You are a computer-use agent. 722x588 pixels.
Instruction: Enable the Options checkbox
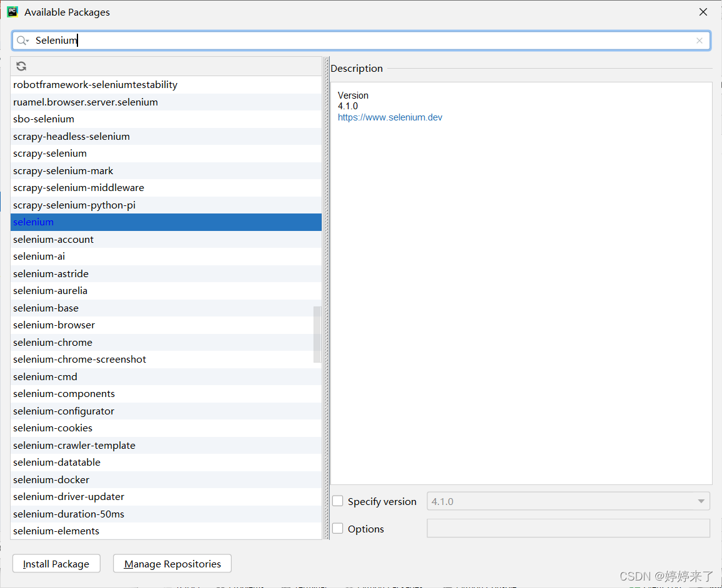coord(337,529)
